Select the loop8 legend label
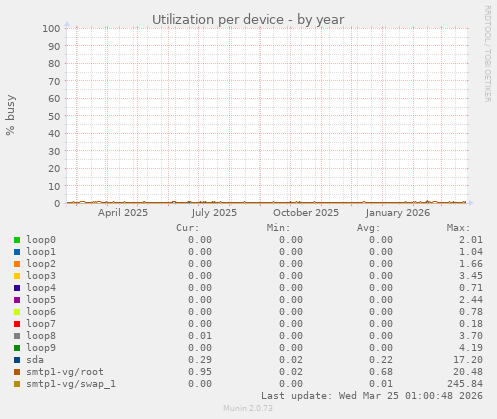Screen dimensions: 497x419 point(41,336)
